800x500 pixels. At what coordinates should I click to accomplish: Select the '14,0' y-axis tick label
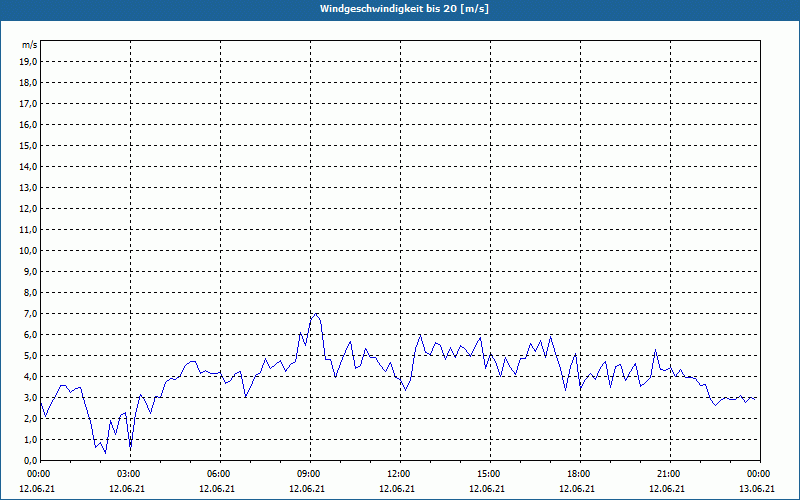pyautogui.click(x=29, y=166)
